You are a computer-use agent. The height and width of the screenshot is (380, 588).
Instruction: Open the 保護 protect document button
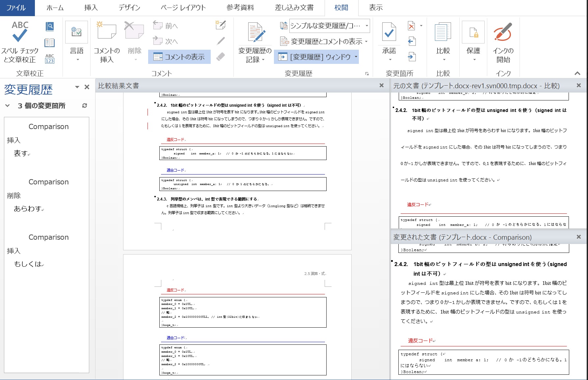pyautogui.click(x=473, y=42)
